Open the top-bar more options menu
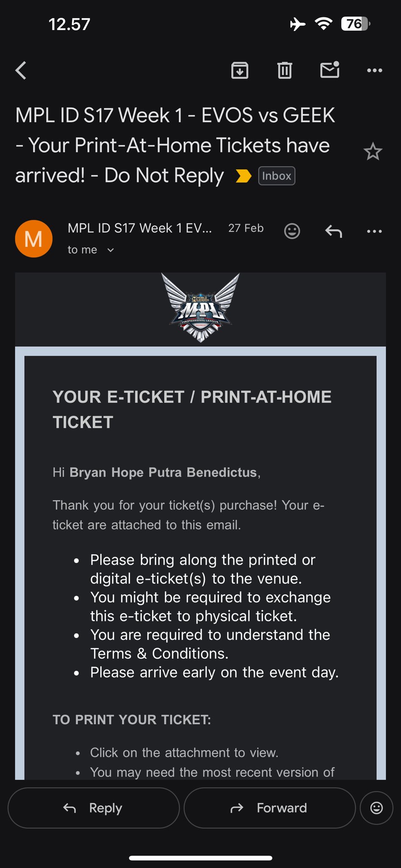The height and width of the screenshot is (868, 401). pos(374,70)
